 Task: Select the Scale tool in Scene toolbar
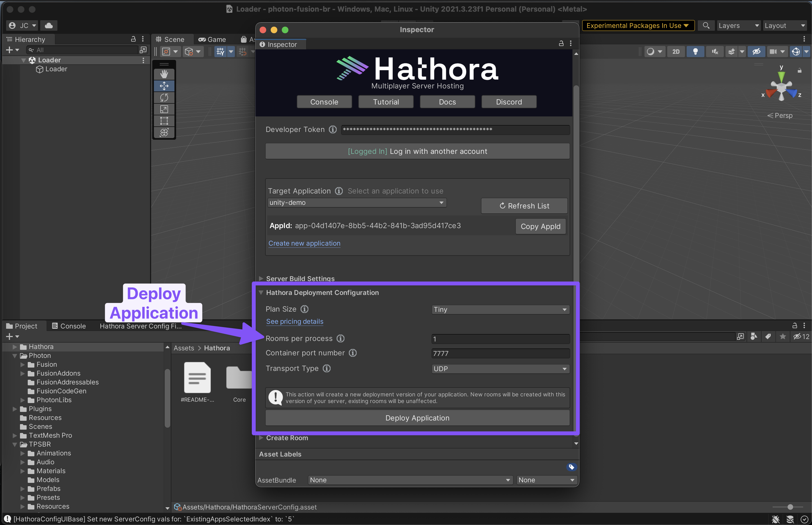pos(164,109)
